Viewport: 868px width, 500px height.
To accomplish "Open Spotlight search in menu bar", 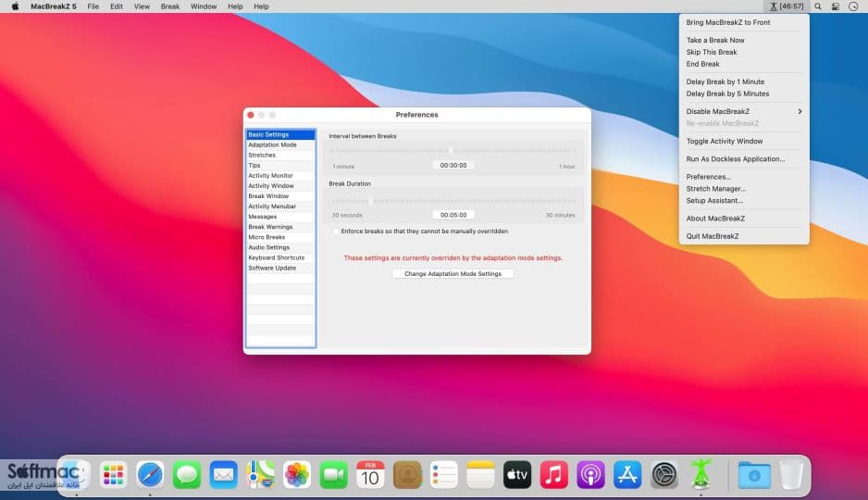I will tap(818, 6).
